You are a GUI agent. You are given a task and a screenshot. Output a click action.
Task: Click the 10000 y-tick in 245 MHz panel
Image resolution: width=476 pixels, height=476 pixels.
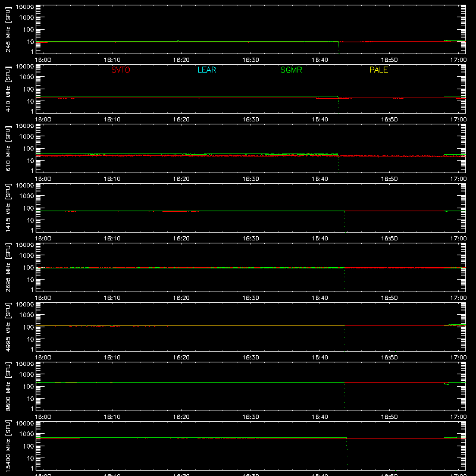pos(25,7)
